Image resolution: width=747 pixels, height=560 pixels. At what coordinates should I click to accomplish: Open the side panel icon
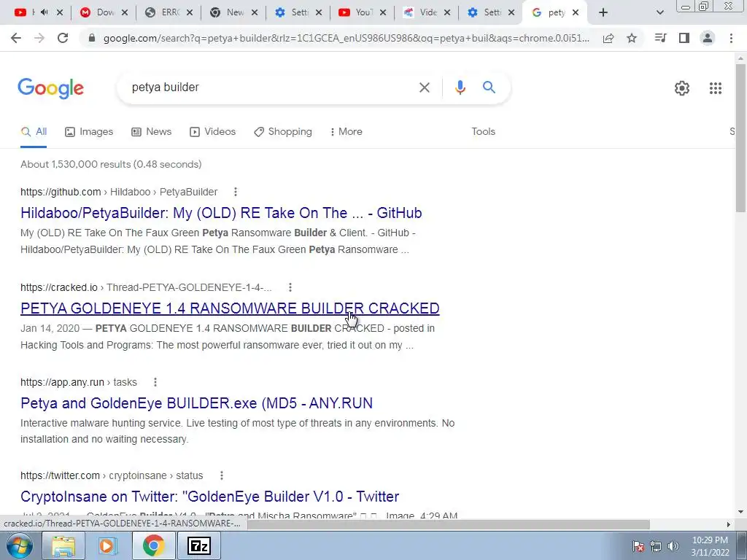(x=684, y=38)
